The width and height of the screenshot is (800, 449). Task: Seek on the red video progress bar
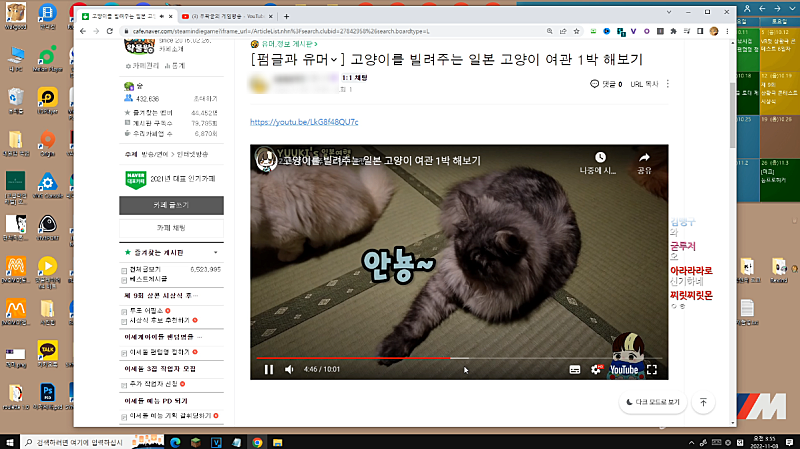coord(400,357)
